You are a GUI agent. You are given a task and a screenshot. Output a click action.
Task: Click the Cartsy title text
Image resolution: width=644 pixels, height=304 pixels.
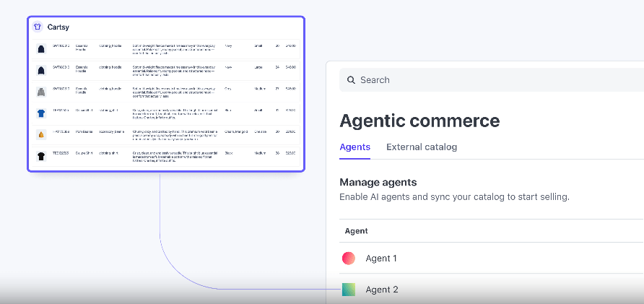click(x=58, y=27)
